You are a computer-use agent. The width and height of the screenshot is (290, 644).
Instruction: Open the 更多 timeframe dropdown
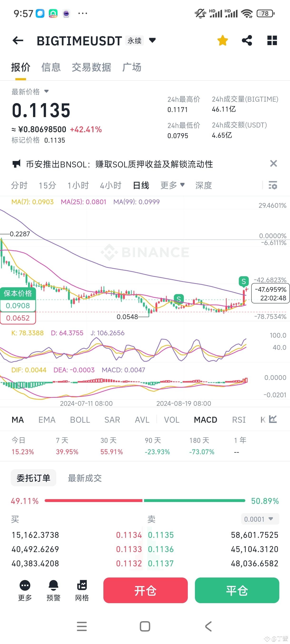tap(172, 185)
